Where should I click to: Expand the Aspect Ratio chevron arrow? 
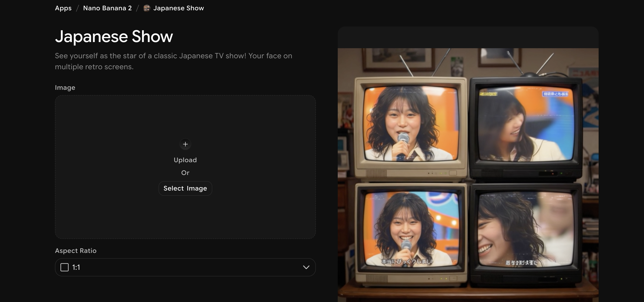tap(306, 267)
